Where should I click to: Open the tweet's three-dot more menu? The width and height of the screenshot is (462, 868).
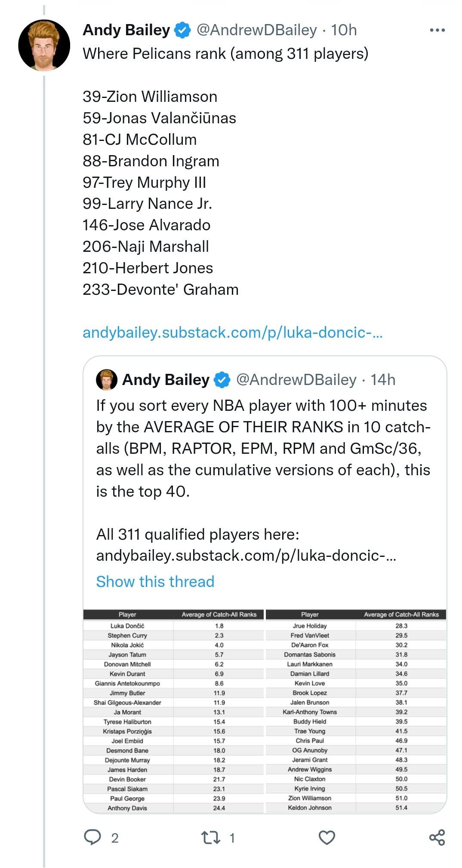pos(437,30)
